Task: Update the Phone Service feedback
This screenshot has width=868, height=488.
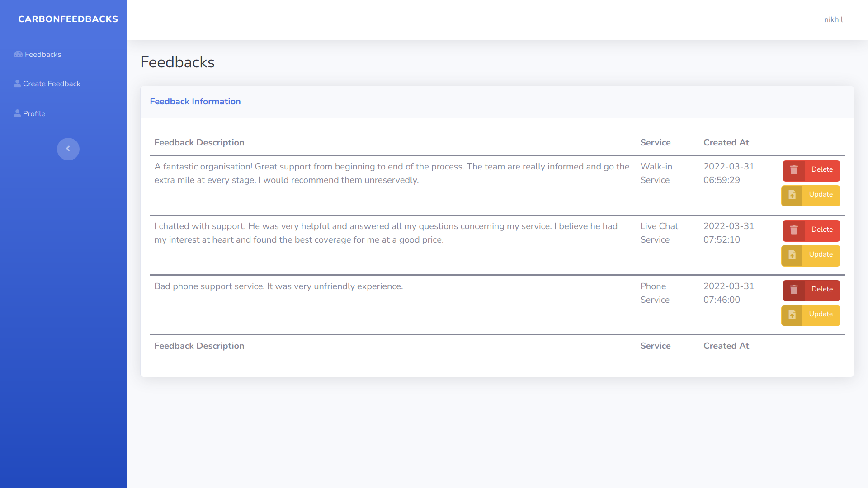Action: 821,314
